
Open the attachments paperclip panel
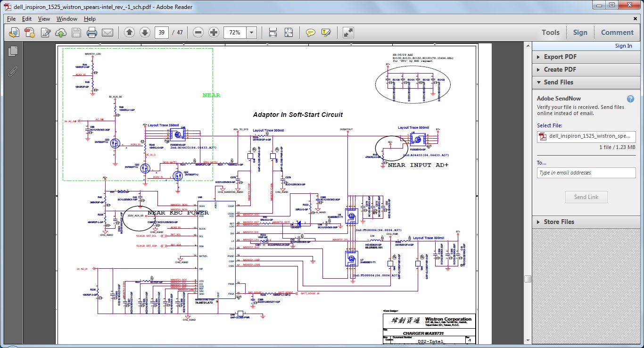[x=13, y=71]
